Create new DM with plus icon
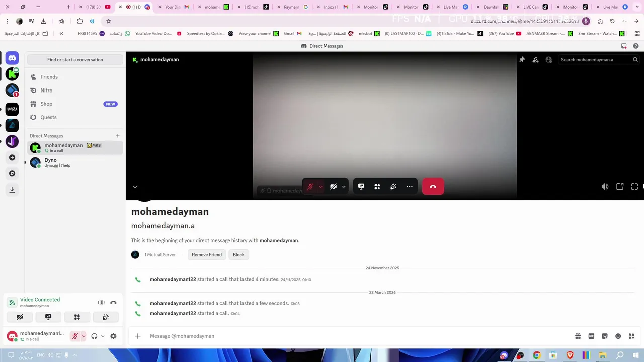Viewport: 644px width, 362px height. pos(118,136)
